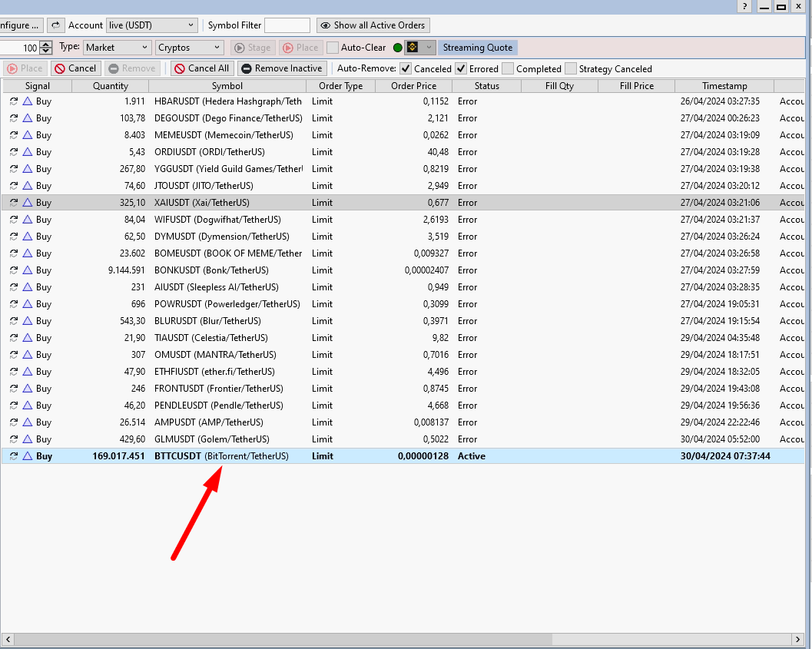
Task: Click the Cancel All button
Action: tap(202, 68)
